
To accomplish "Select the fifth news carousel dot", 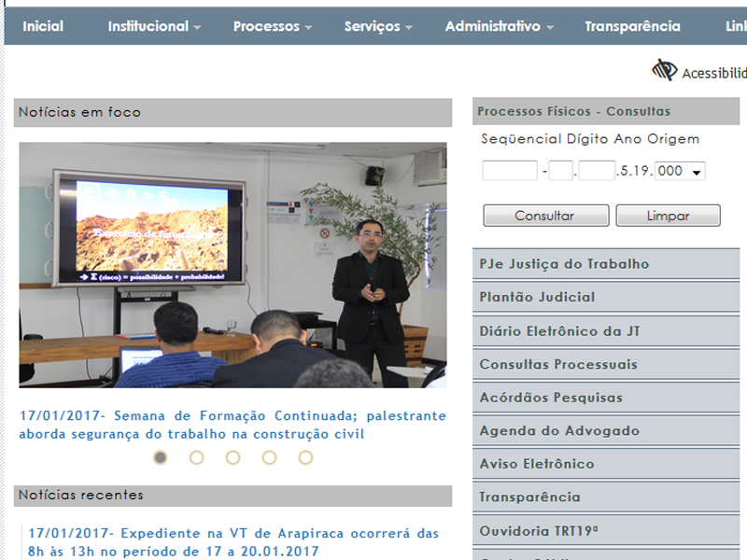I will 305,457.
